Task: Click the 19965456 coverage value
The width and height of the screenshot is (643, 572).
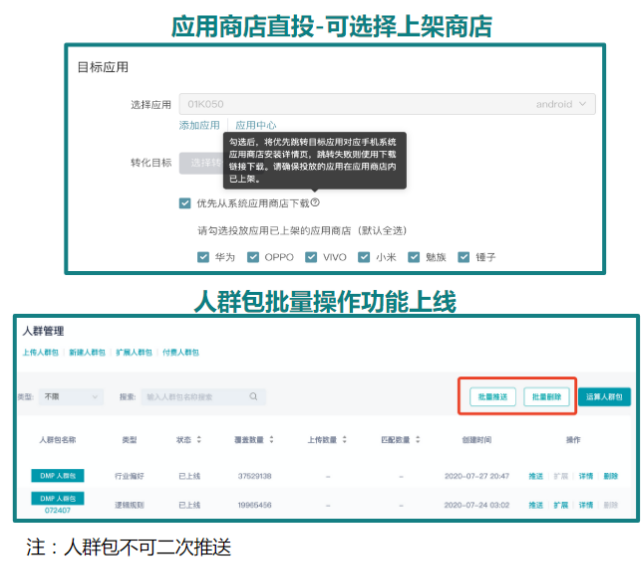Action: tap(255, 505)
